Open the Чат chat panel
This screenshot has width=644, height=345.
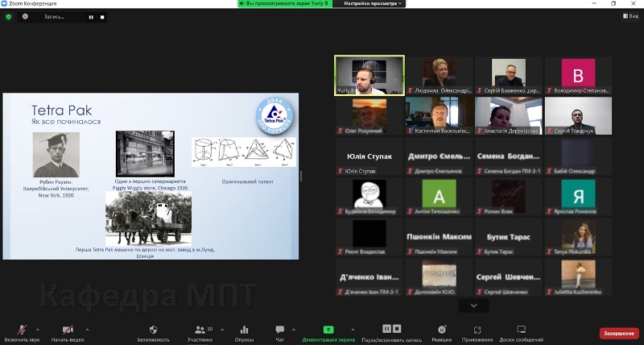(x=279, y=333)
